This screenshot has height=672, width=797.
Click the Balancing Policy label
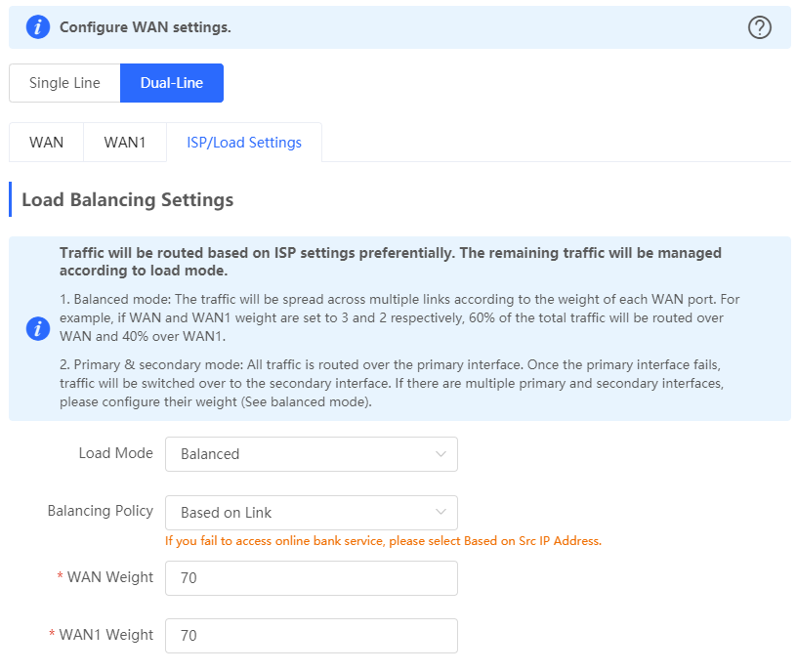101,511
